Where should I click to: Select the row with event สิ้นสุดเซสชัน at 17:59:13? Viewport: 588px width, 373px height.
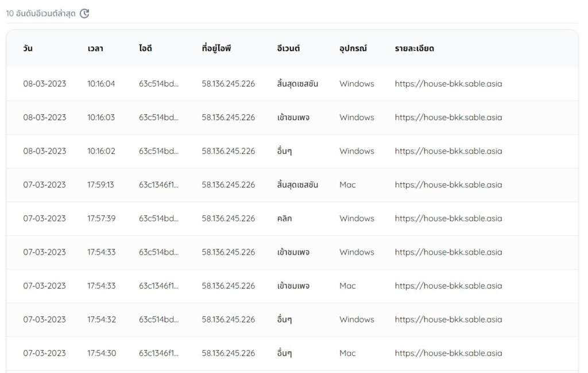pyautogui.click(x=287, y=184)
